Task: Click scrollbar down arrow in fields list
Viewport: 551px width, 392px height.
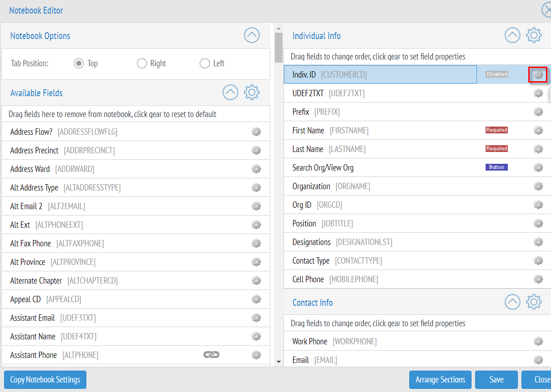Action: click(x=278, y=362)
